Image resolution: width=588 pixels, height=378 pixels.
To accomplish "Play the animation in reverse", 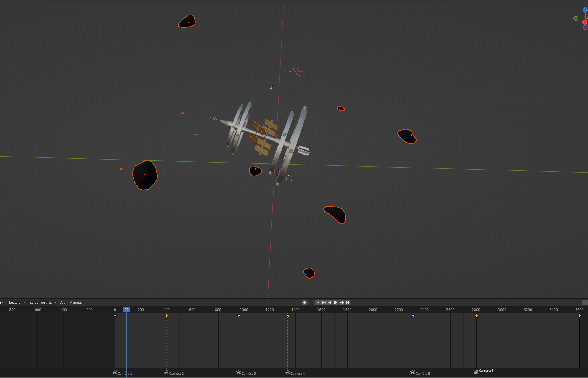I will [330, 302].
